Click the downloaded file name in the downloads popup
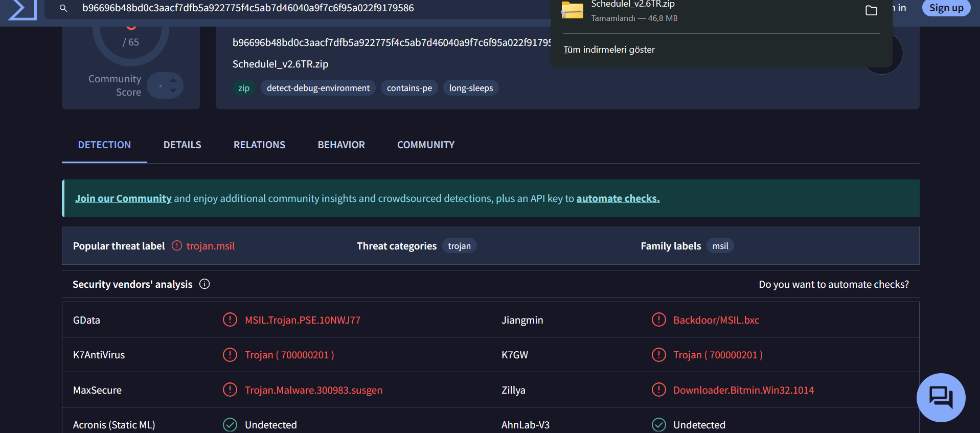The height and width of the screenshot is (433, 980). click(x=633, y=4)
